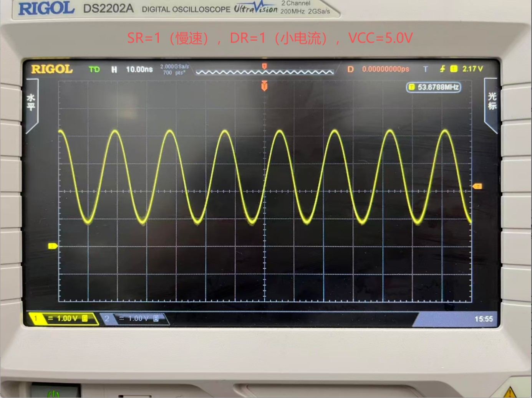Click the orange trigger level marker on right edge

coord(477,187)
